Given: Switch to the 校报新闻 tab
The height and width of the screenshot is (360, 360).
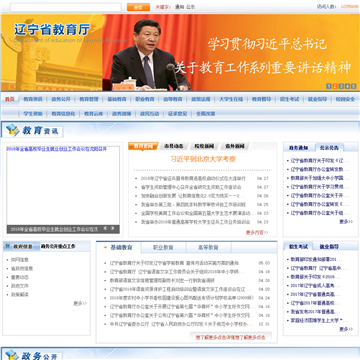Looking at the screenshot, I should coord(204,146).
